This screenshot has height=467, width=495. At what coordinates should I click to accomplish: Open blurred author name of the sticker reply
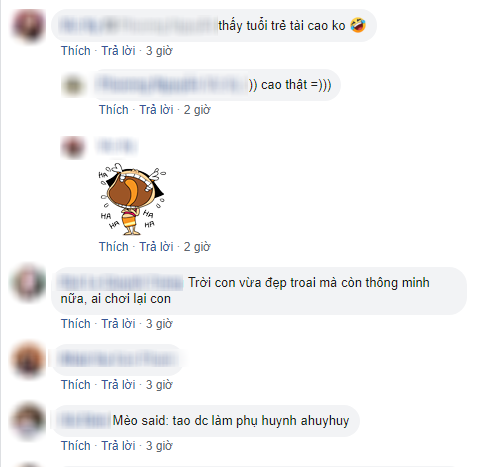coord(116,146)
